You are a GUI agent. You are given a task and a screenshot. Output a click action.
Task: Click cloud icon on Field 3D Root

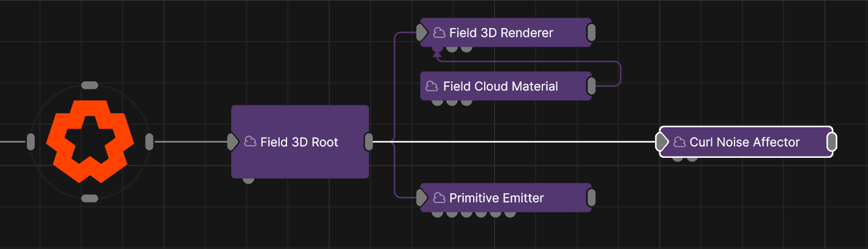click(250, 142)
